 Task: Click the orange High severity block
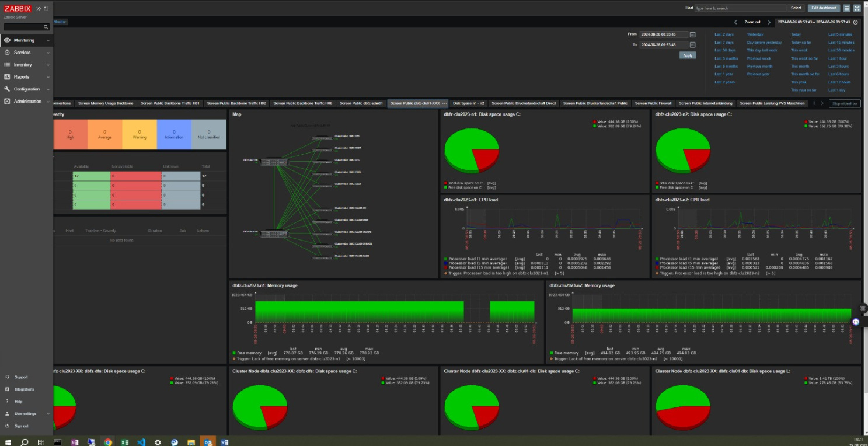click(70, 134)
